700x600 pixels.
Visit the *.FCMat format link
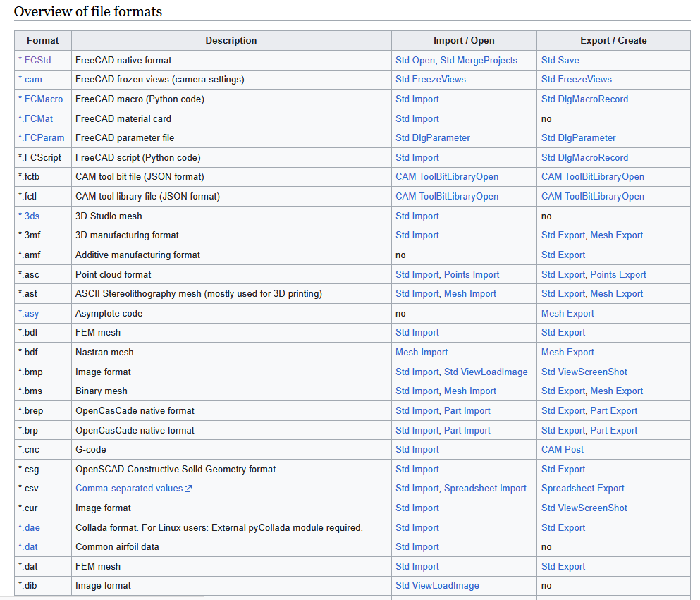point(35,118)
